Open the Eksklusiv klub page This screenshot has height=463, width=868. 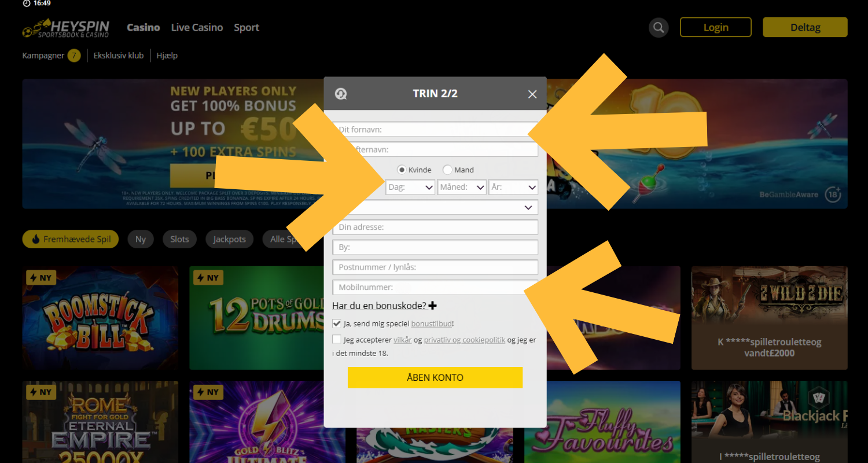point(119,56)
